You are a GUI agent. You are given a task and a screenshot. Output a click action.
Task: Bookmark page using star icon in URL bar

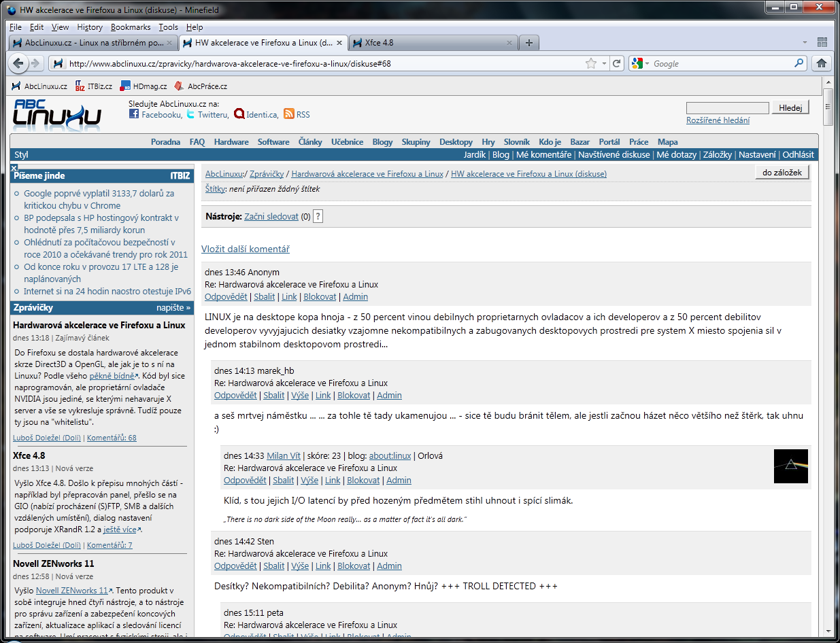pos(591,63)
